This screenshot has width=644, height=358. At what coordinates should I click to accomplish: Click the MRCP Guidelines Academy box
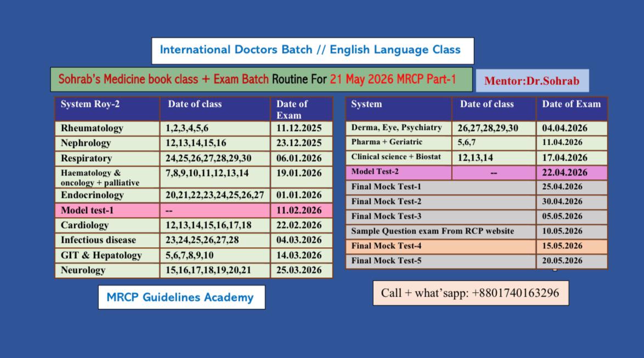pos(181,297)
